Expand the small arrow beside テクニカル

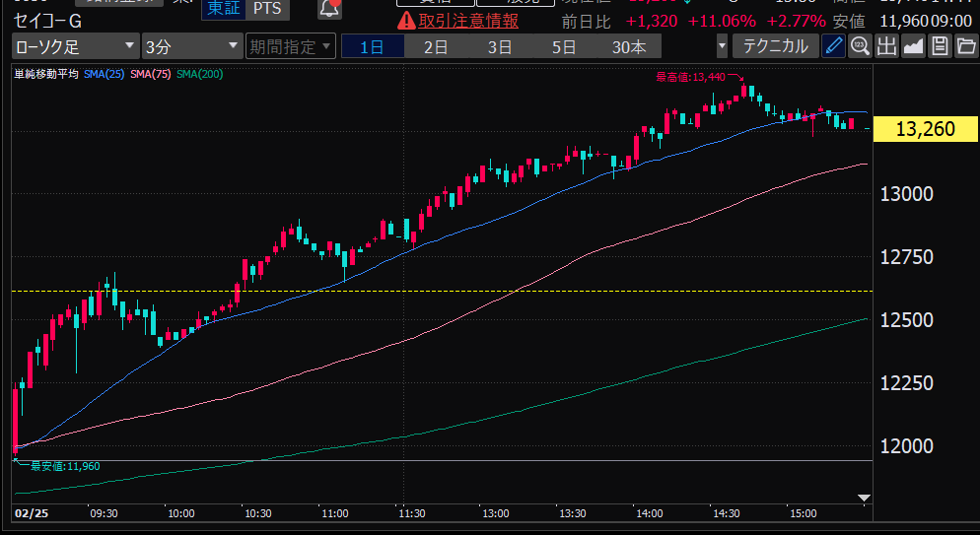[723, 45]
